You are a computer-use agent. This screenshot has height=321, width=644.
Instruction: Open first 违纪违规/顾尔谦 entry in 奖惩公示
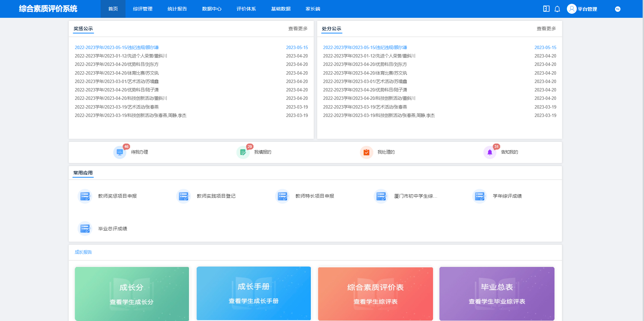(x=117, y=47)
